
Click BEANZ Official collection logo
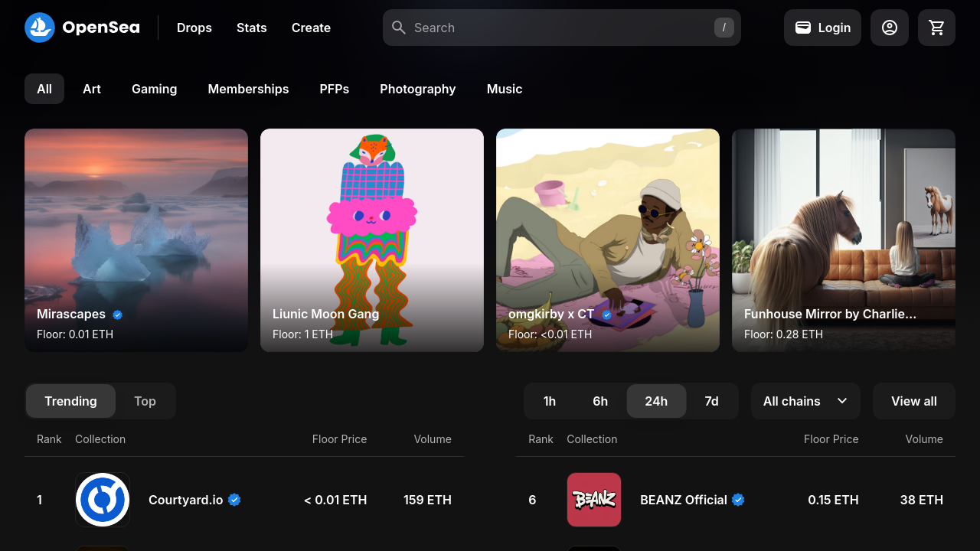594,500
